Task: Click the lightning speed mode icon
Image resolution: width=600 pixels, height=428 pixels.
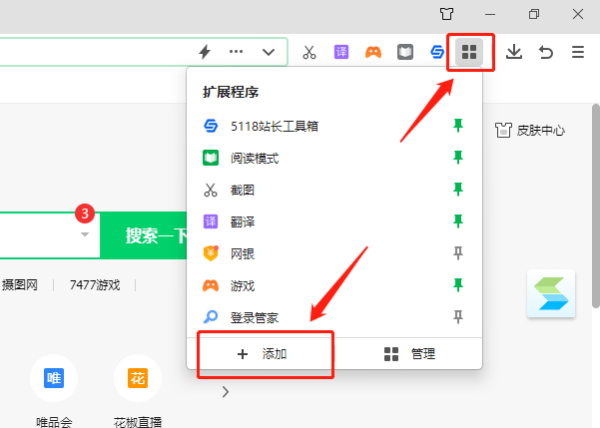Action: 205,52
